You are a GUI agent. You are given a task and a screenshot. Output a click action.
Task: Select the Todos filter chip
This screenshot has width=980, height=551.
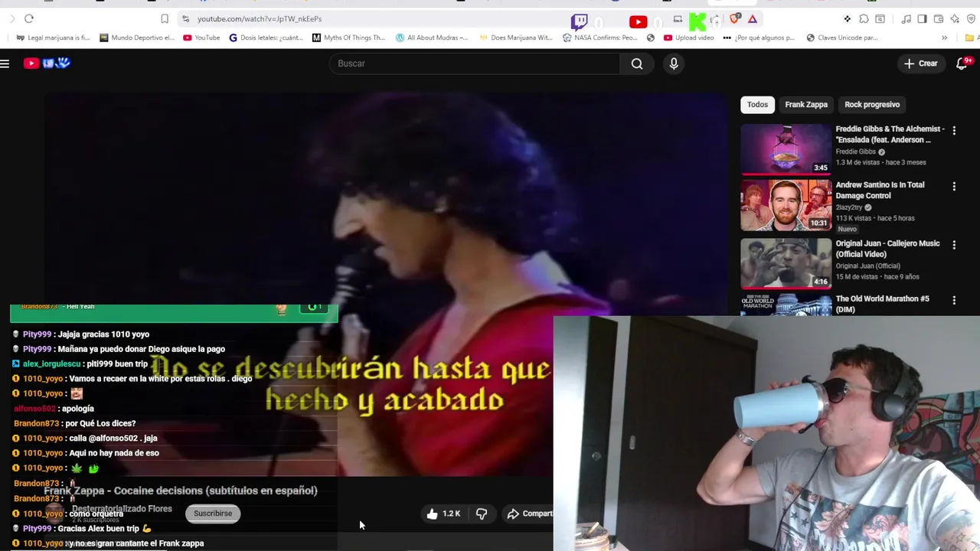coord(757,104)
